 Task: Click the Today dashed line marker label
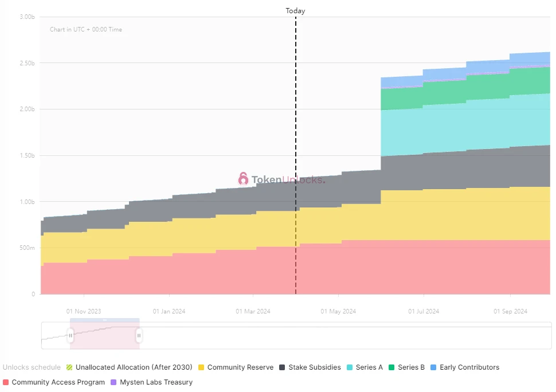coord(295,11)
